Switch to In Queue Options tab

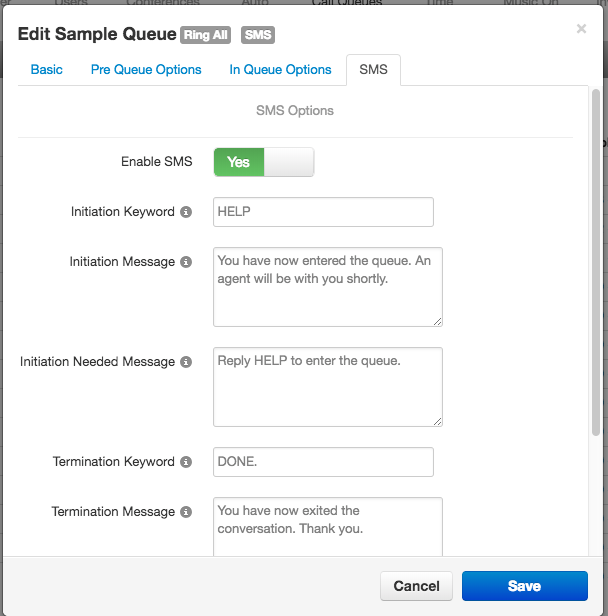pos(280,69)
